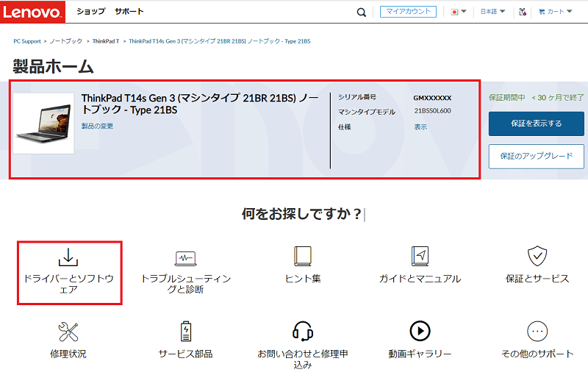Select serial number GMXXXXXX text
Viewport: 588px width, 375px height.
point(432,98)
